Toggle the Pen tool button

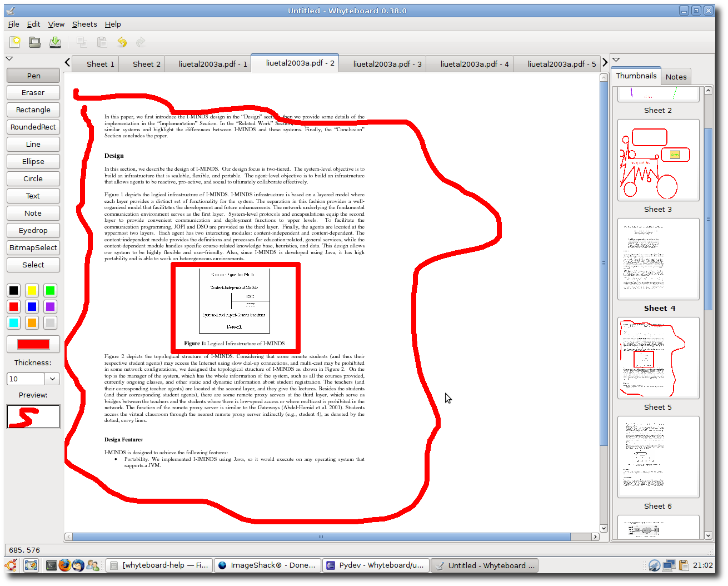coord(33,76)
